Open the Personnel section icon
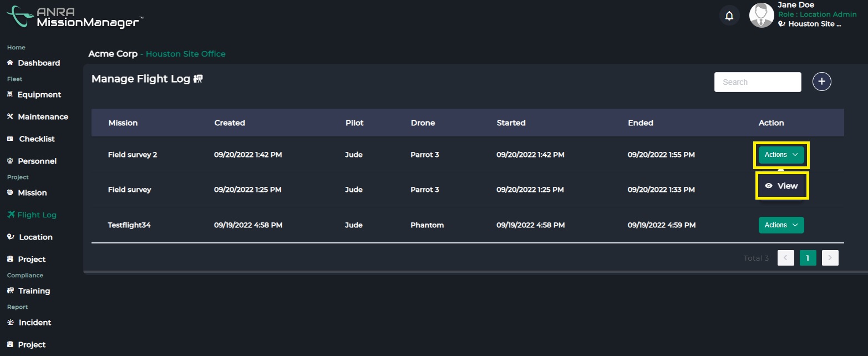 [x=9, y=161]
